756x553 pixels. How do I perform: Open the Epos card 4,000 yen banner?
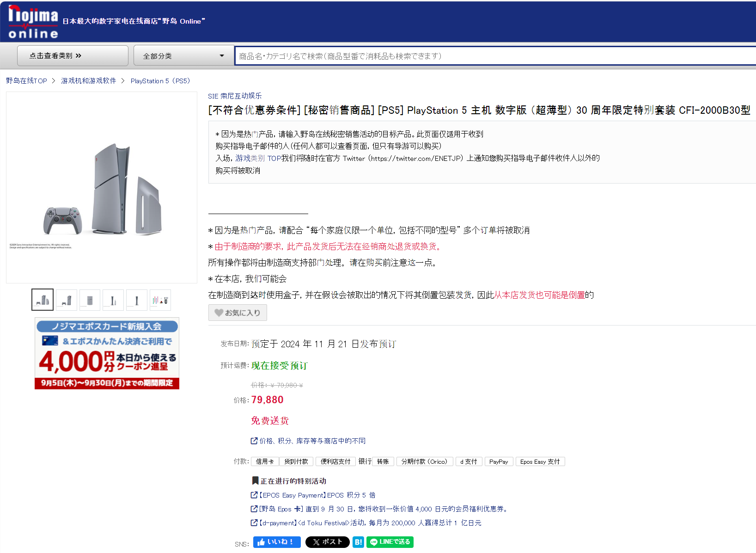pyautogui.click(x=107, y=353)
